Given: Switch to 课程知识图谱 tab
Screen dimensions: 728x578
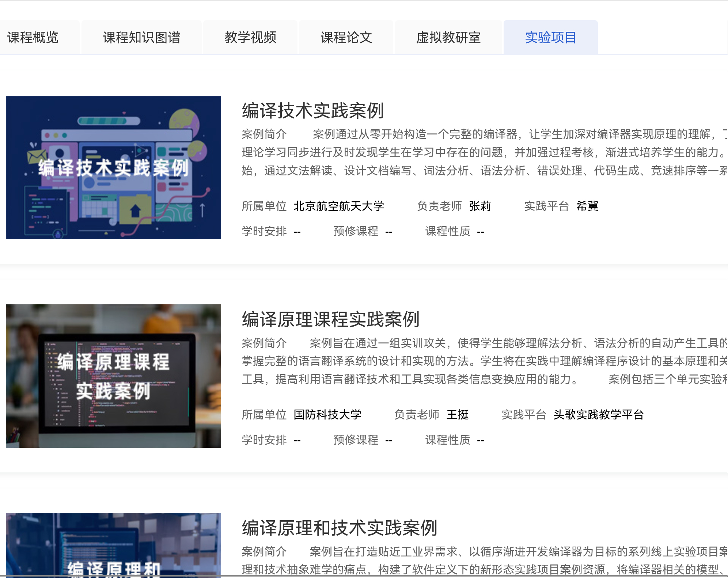Looking at the screenshot, I should tap(141, 37).
